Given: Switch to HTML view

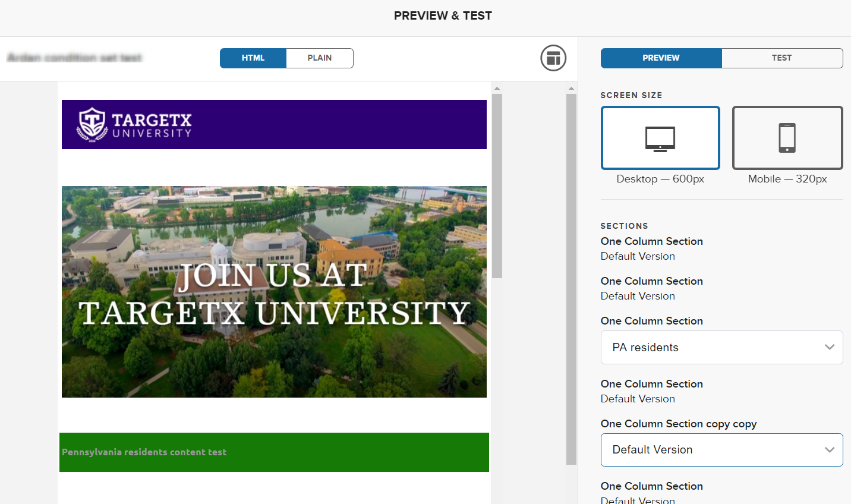Looking at the screenshot, I should [x=253, y=58].
